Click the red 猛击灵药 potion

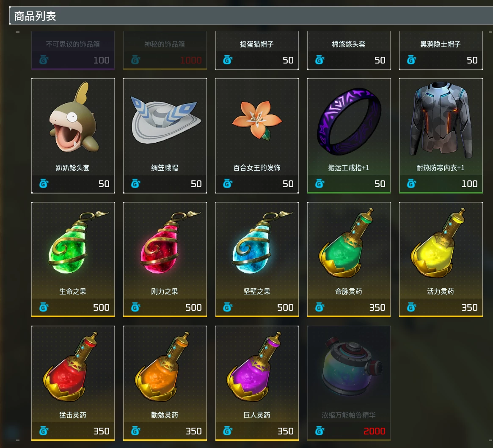click(x=73, y=383)
